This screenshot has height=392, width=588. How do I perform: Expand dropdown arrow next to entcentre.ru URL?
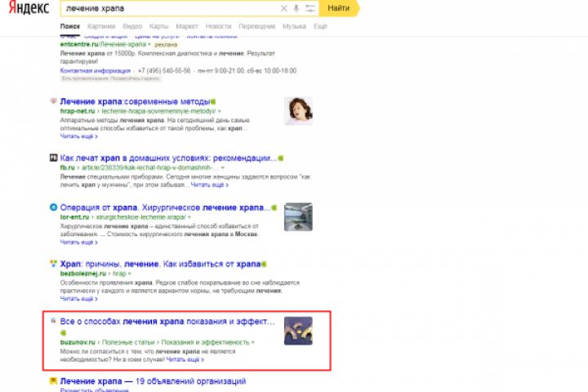click(x=149, y=45)
